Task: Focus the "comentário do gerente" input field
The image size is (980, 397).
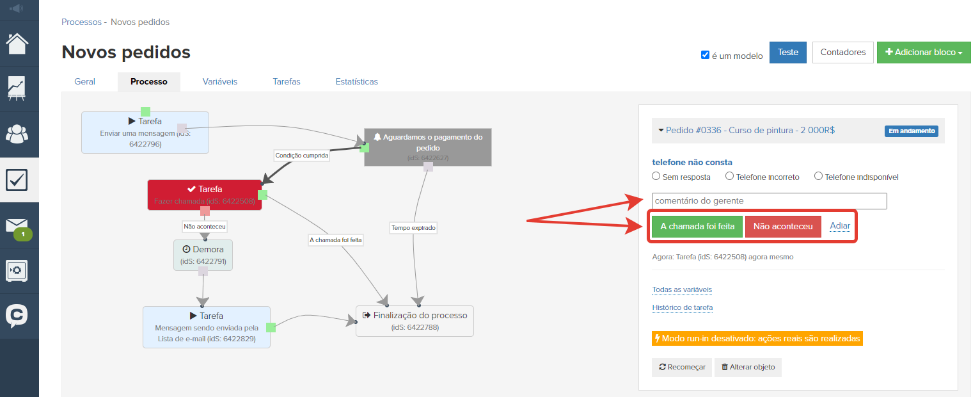Action: click(769, 201)
